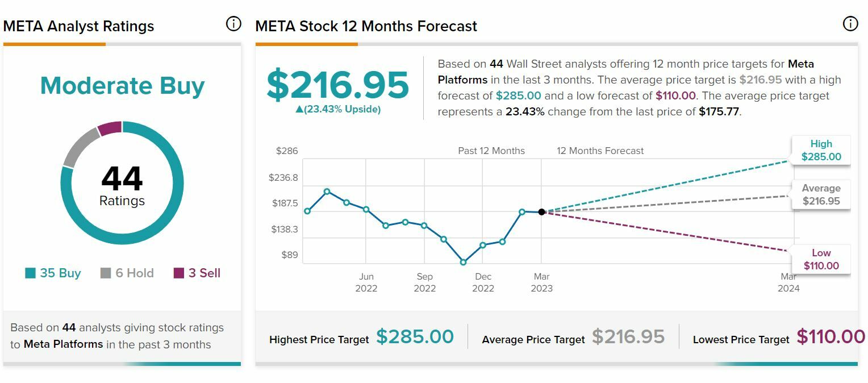The width and height of the screenshot is (868, 383).
Task: Click info icon beside META Analyst Ratings
Action: tap(233, 24)
